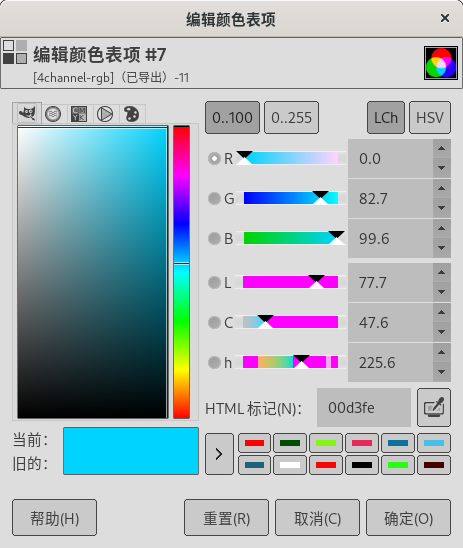Screen dimensions: 463x548
Task: Select the B channel radio button
Action: (214, 239)
